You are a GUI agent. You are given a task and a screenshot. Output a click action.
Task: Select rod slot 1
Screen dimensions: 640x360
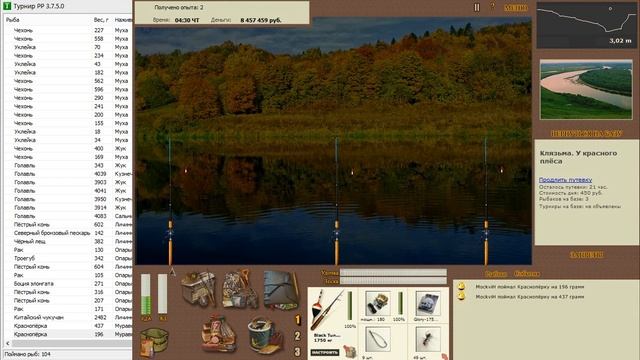pyautogui.click(x=298, y=320)
